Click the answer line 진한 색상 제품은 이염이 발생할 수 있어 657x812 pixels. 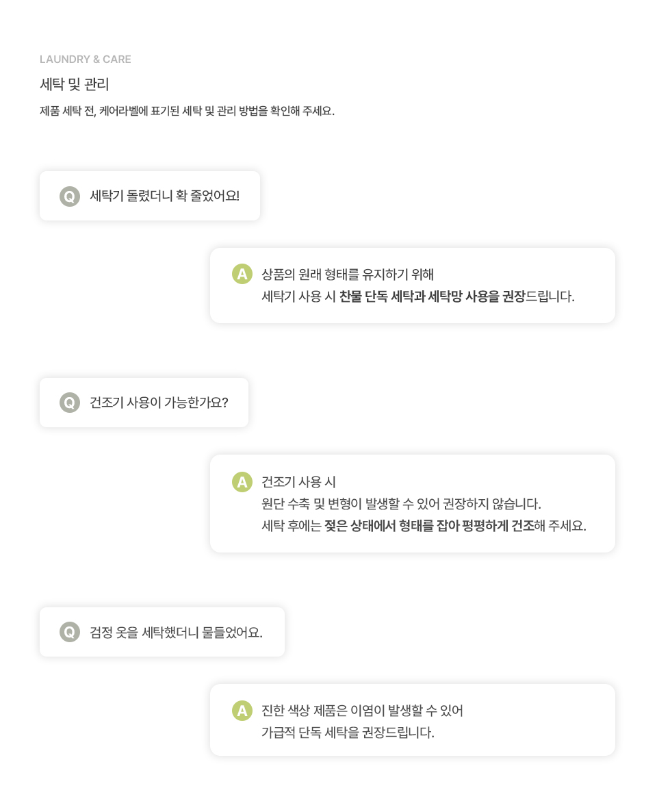click(x=362, y=711)
